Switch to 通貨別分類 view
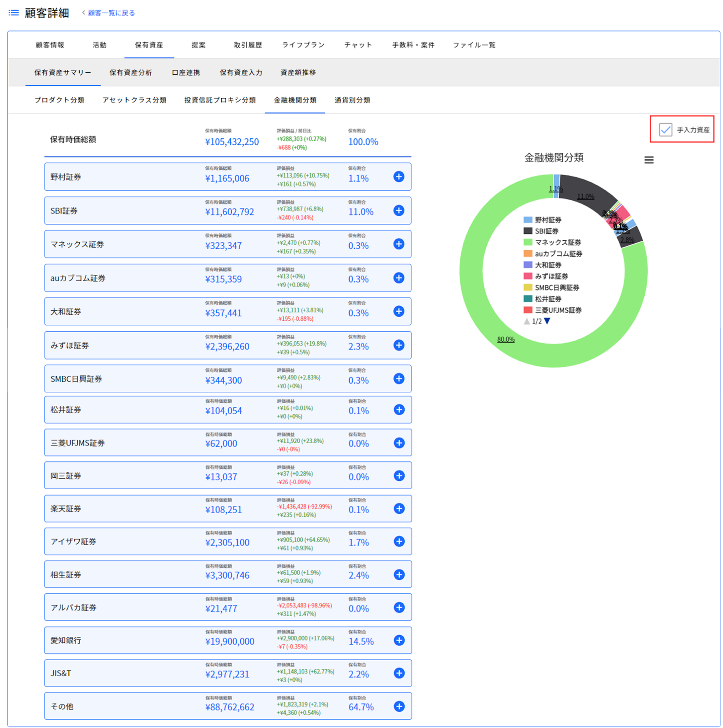This screenshot has height=728, width=723. (x=352, y=100)
